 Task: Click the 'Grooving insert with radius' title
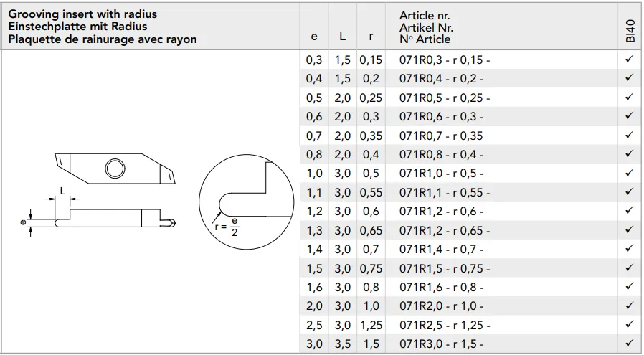(82, 14)
